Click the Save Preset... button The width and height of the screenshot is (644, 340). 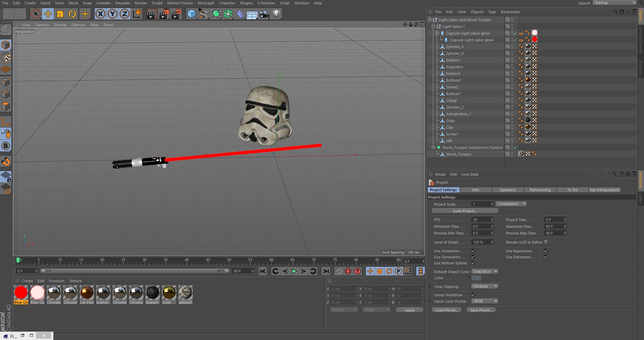[481, 310]
